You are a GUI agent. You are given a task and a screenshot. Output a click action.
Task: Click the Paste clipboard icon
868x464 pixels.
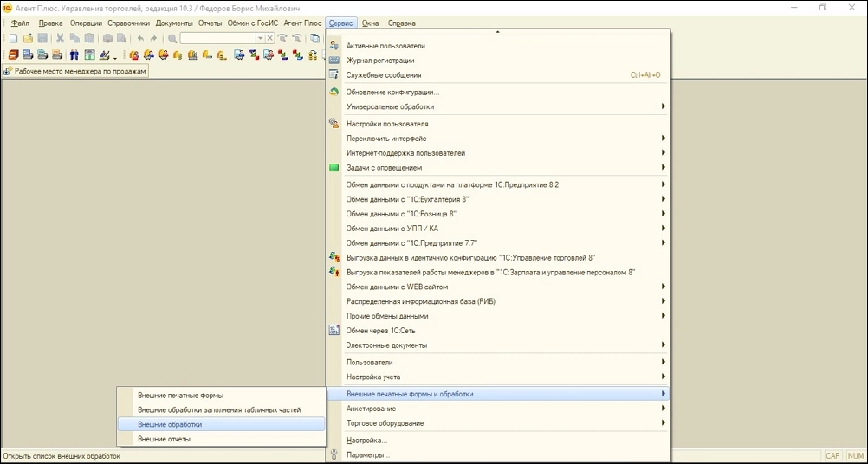tap(88, 39)
